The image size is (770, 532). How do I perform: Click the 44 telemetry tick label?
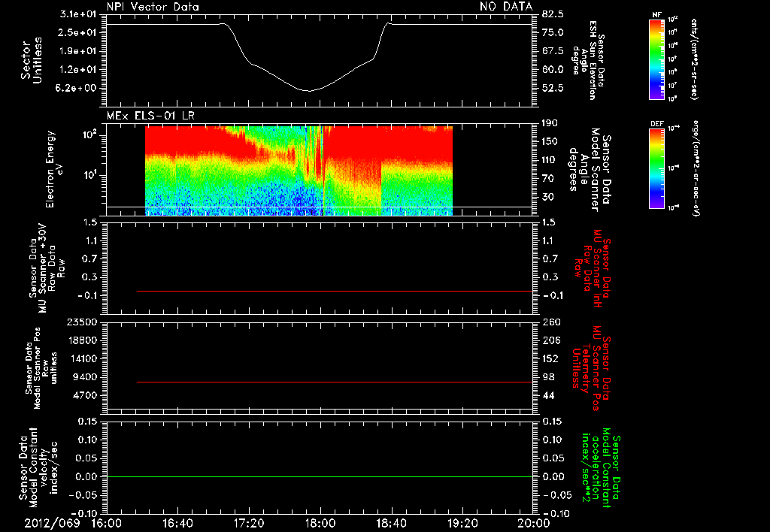[x=548, y=395]
